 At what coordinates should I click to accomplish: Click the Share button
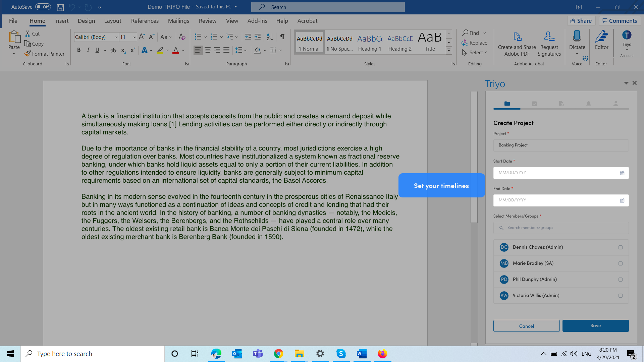tap(581, 21)
